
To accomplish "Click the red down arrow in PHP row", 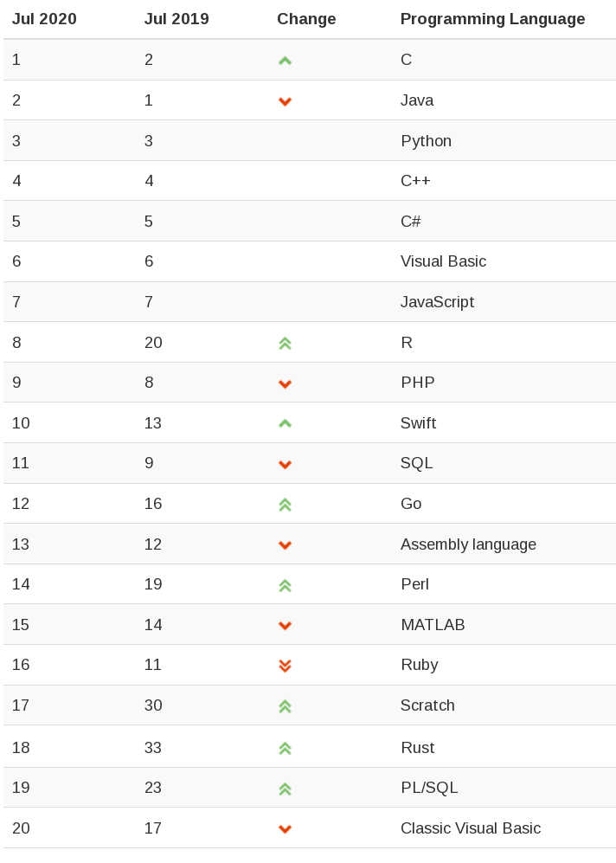I will click(285, 383).
